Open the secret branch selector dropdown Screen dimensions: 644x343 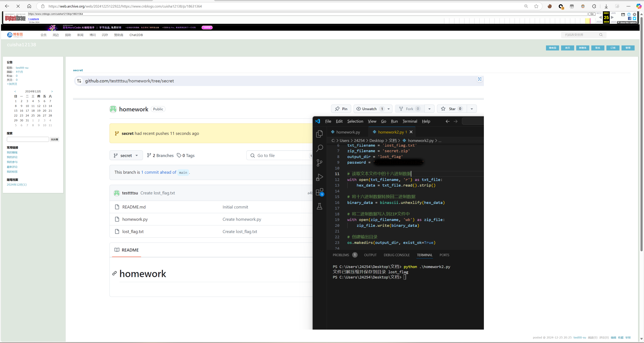coord(126,155)
